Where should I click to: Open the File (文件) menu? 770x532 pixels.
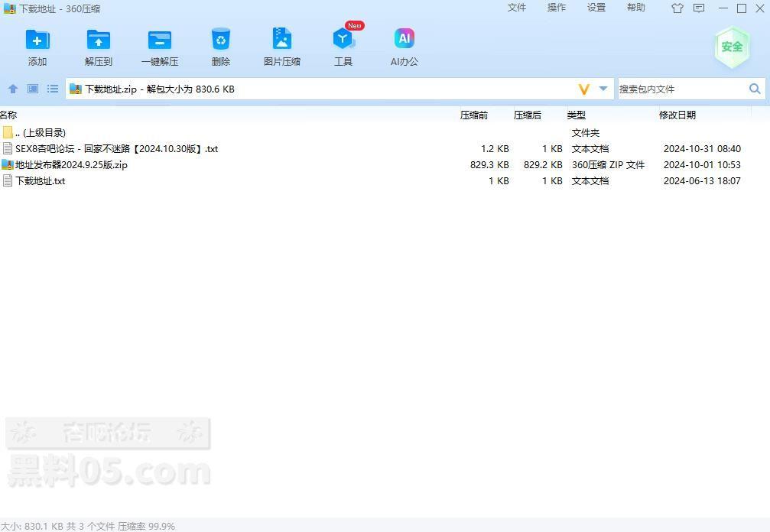click(517, 8)
